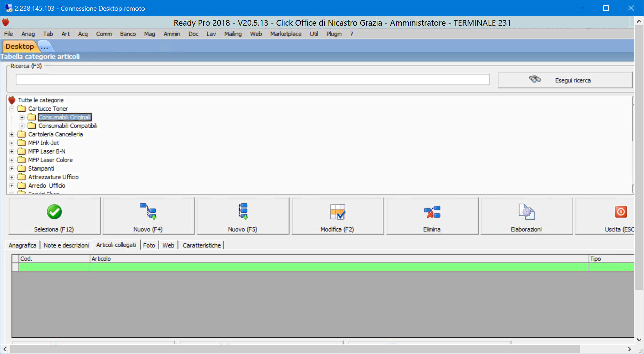Open the Mailing menu
The image size is (644, 354).
pyautogui.click(x=233, y=34)
